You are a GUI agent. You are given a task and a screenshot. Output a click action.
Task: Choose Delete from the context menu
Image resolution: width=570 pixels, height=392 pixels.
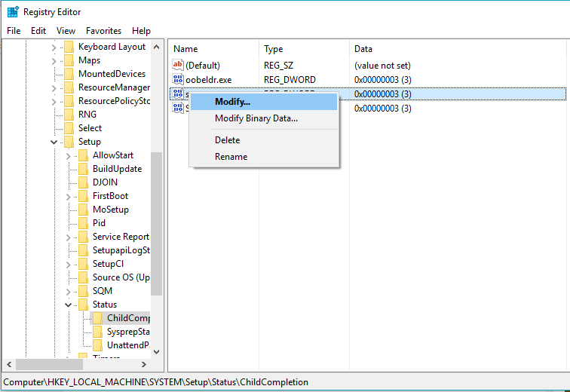pos(227,140)
